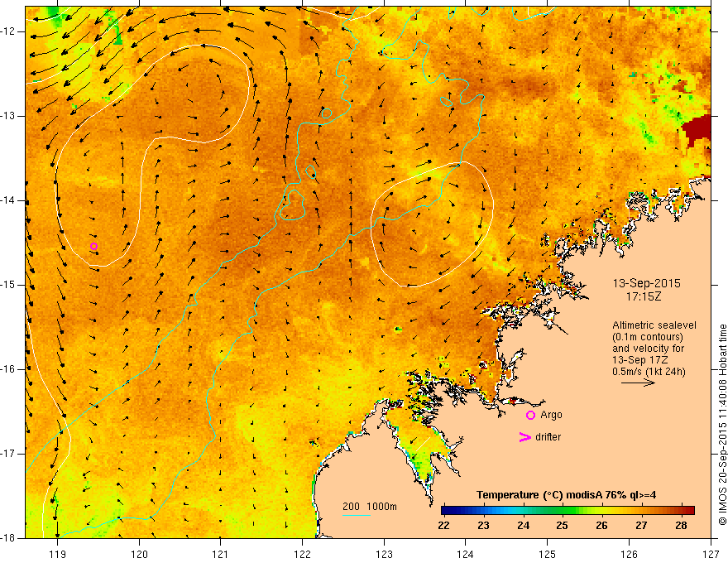Click the longitude axis label '121'

tap(221, 554)
